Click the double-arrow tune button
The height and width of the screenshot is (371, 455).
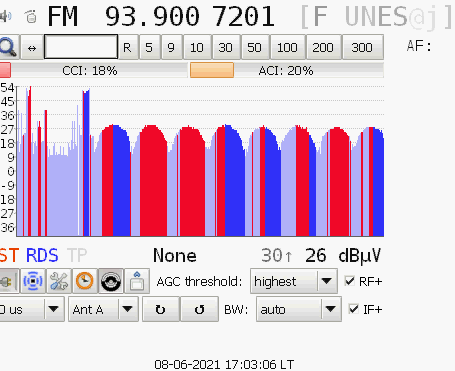coord(32,48)
